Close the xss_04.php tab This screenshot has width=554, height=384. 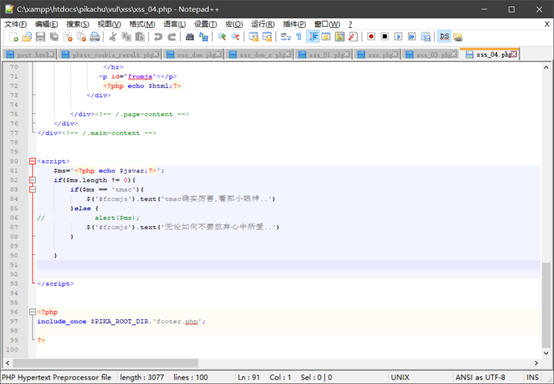coord(514,54)
